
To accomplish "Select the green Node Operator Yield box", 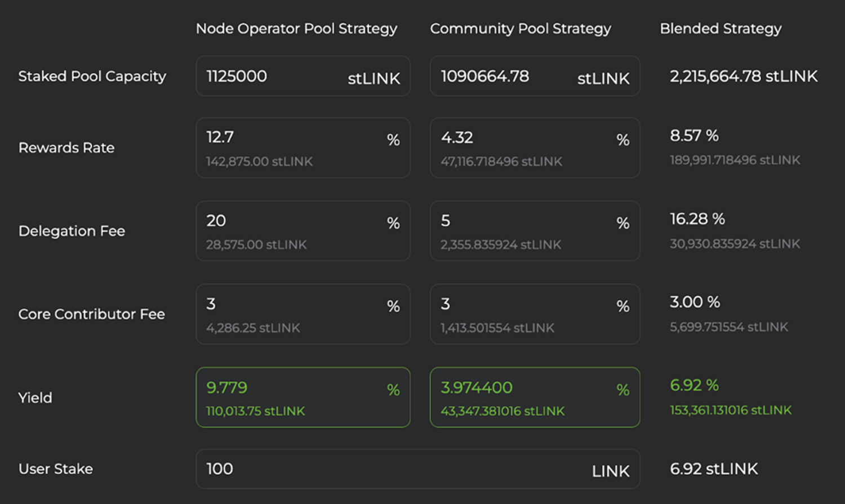I will click(x=303, y=397).
